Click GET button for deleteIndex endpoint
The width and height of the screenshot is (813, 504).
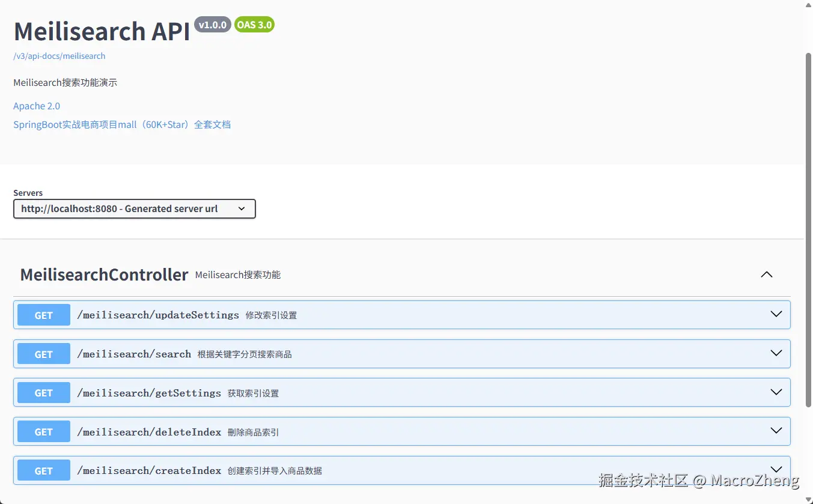tap(44, 432)
